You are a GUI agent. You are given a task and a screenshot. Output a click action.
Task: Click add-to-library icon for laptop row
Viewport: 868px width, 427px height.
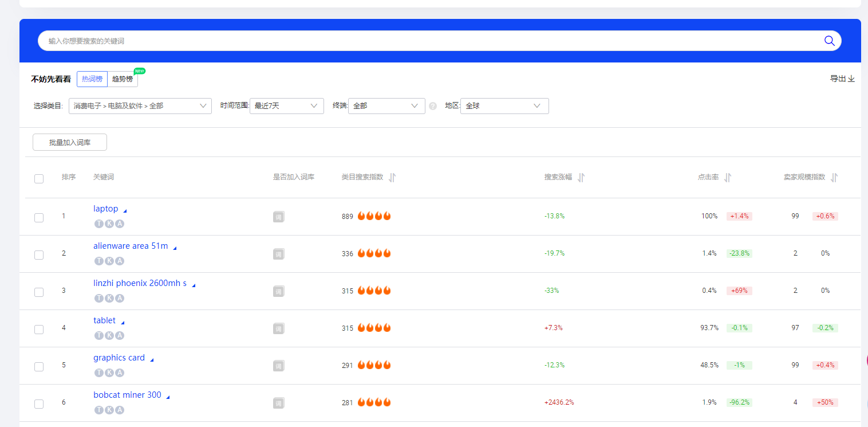pyautogui.click(x=279, y=217)
